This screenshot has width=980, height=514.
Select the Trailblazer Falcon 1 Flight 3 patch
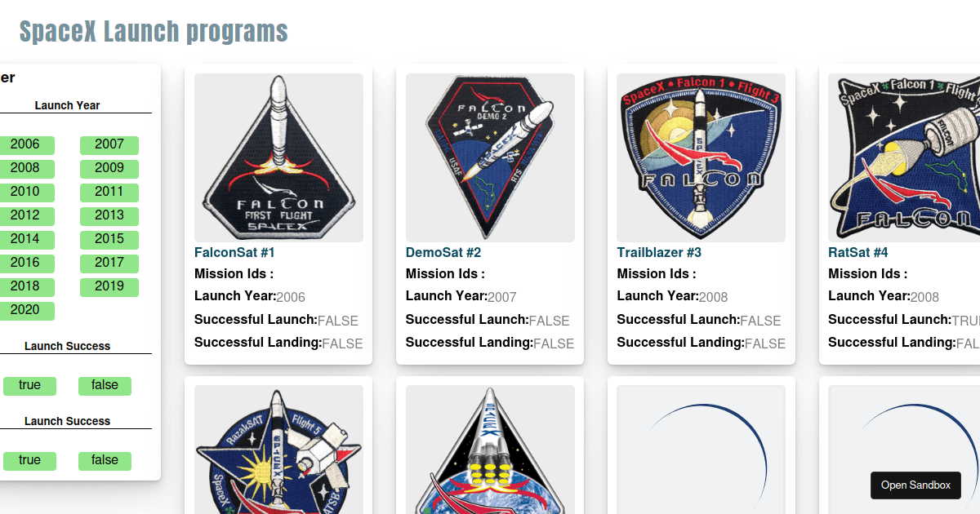(702, 157)
